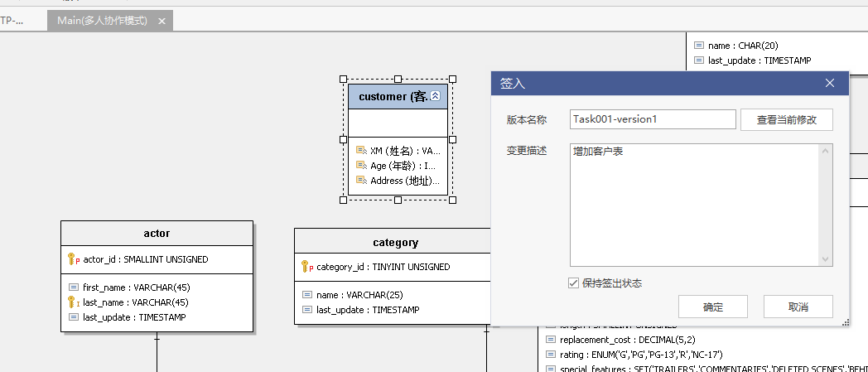868x372 pixels.
Task: Select the Age (年龄) column icon
Action: (361, 165)
